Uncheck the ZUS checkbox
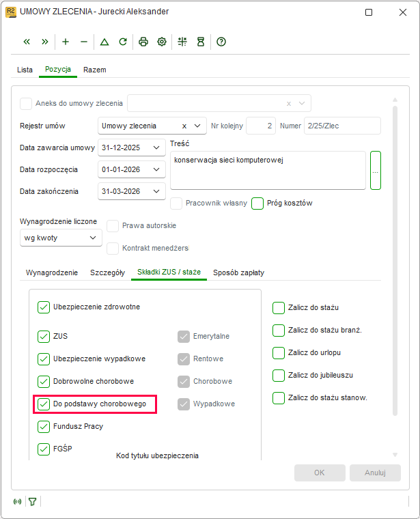 (x=44, y=336)
